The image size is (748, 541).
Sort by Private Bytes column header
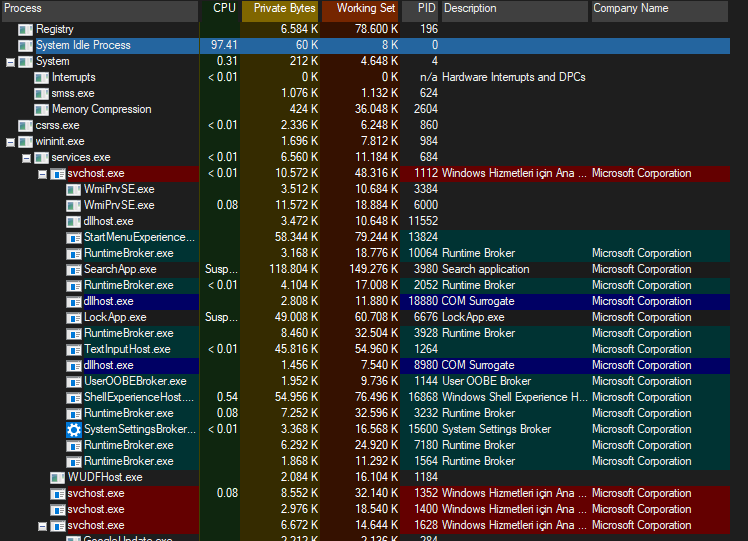pos(280,10)
